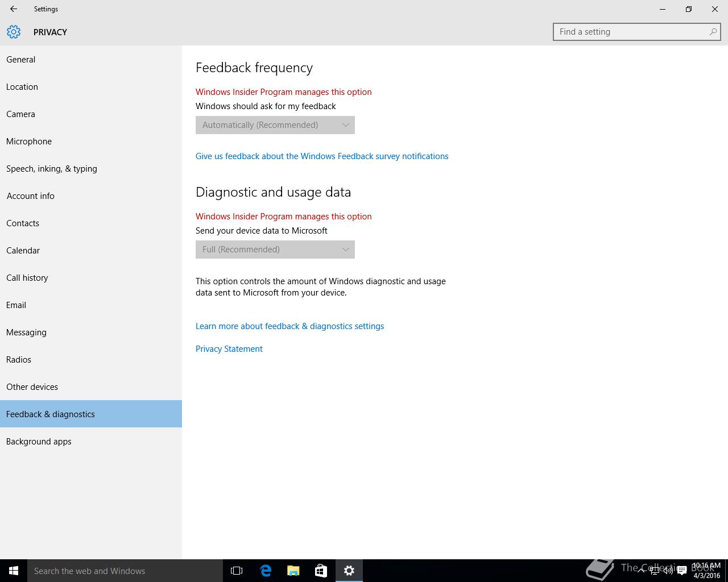The width and height of the screenshot is (728, 582).
Task: Open Microphone privacy settings
Action: tap(91, 142)
